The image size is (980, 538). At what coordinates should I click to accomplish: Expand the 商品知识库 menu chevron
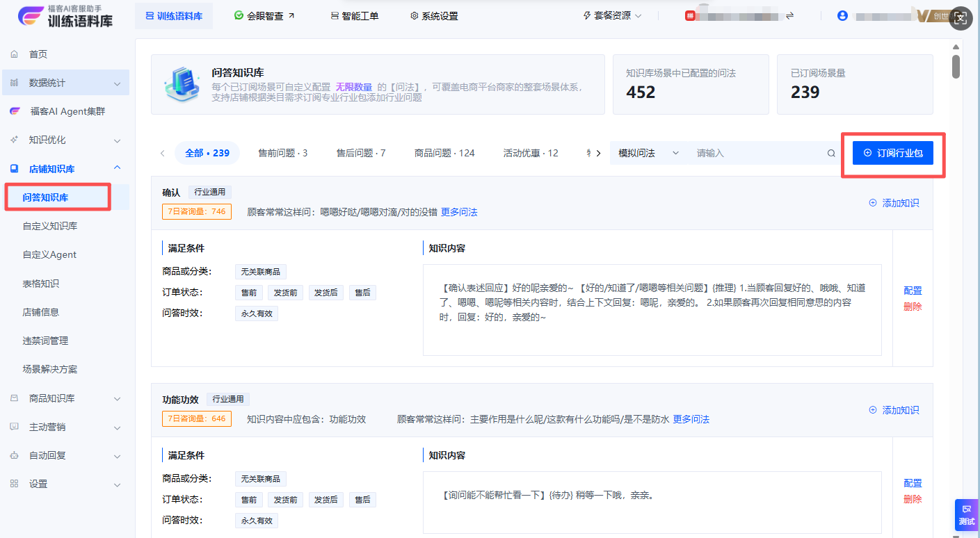point(117,399)
